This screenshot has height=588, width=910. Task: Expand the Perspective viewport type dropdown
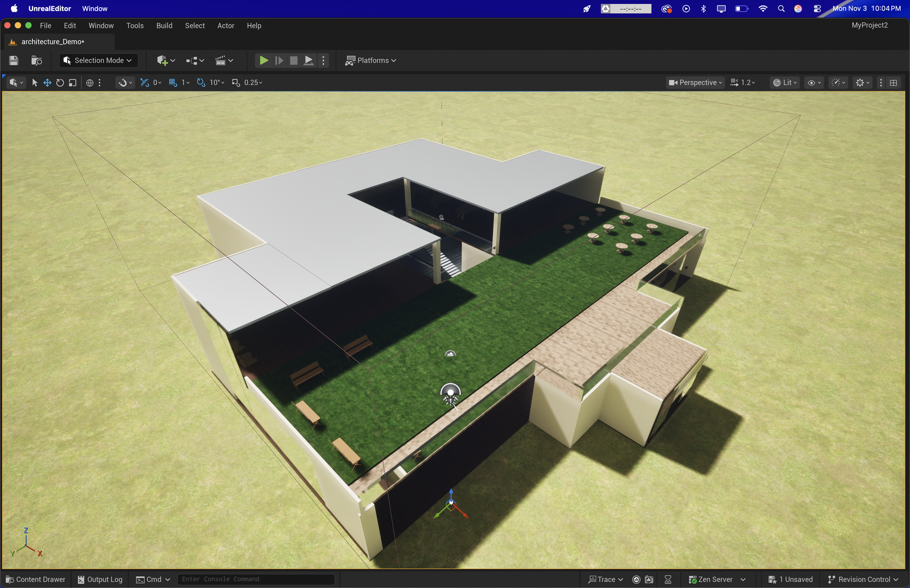coord(695,83)
